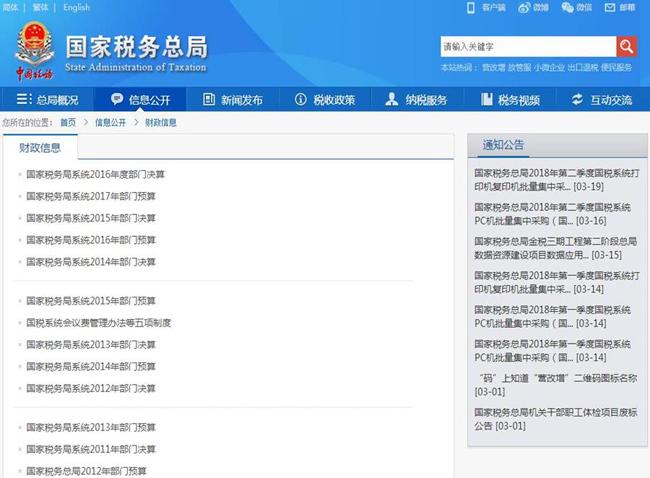Open 国家税务局系统2015年部门决算
Image resolution: width=650 pixels, height=478 pixels.
coord(91,218)
